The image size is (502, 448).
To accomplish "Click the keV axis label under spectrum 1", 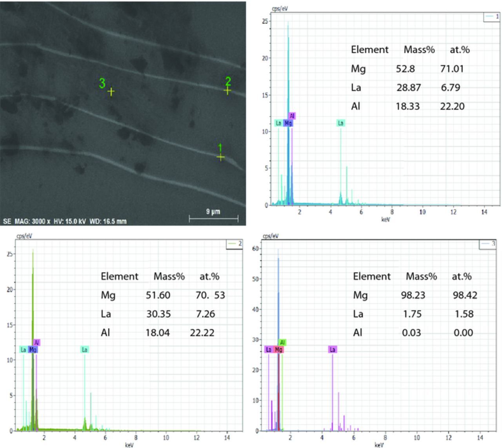I will coord(386,219).
